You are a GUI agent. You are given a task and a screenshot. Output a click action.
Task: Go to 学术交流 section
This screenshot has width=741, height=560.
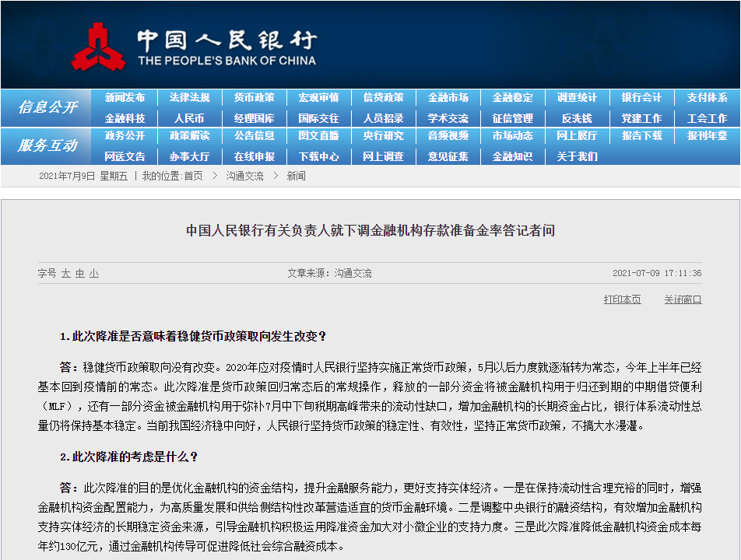pos(448,118)
